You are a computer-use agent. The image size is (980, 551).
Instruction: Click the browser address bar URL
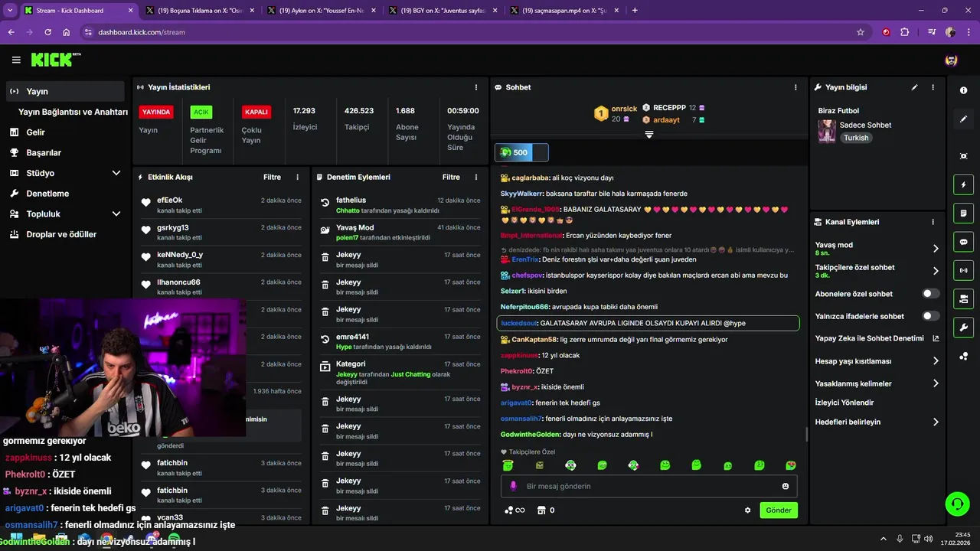[142, 32]
